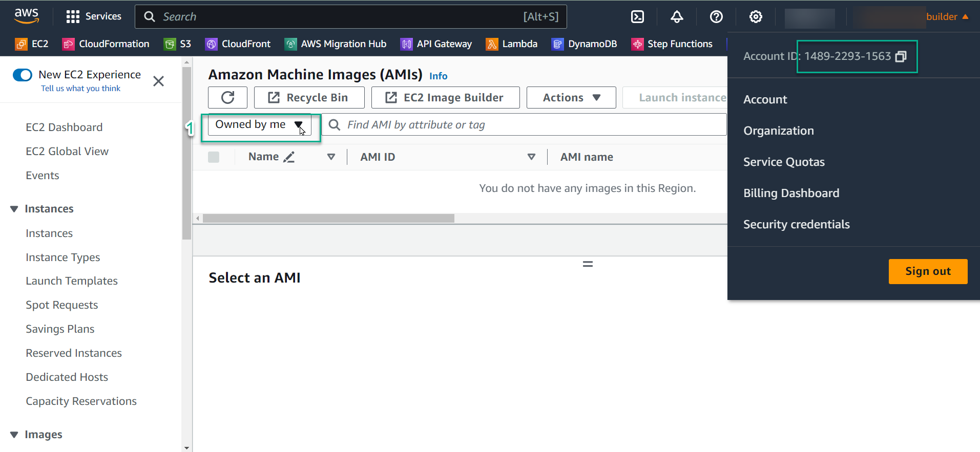Image resolution: width=980 pixels, height=452 pixels.
Task: Click the sidebar vertical scrollbar thumb
Action: (x=186, y=153)
